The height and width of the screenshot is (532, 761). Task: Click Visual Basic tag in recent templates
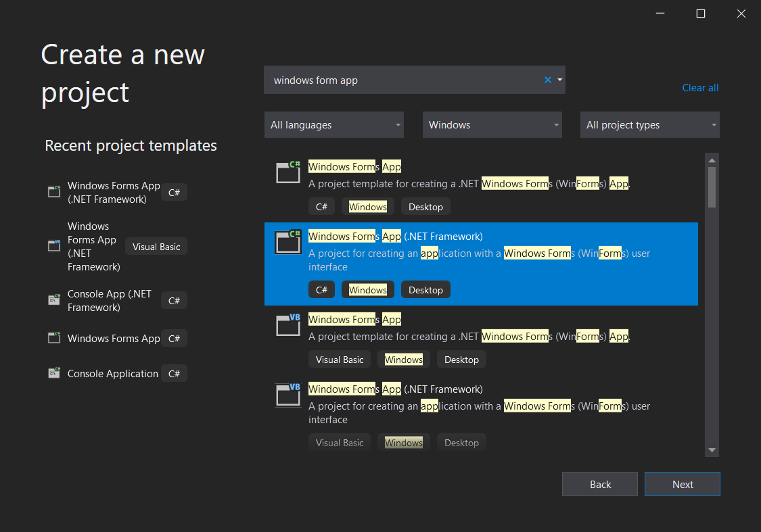pyautogui.click(x=156, y=247)
